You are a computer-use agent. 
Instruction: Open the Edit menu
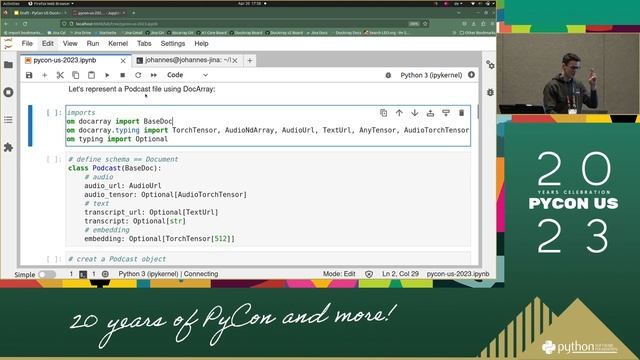[x=47, y=44]
